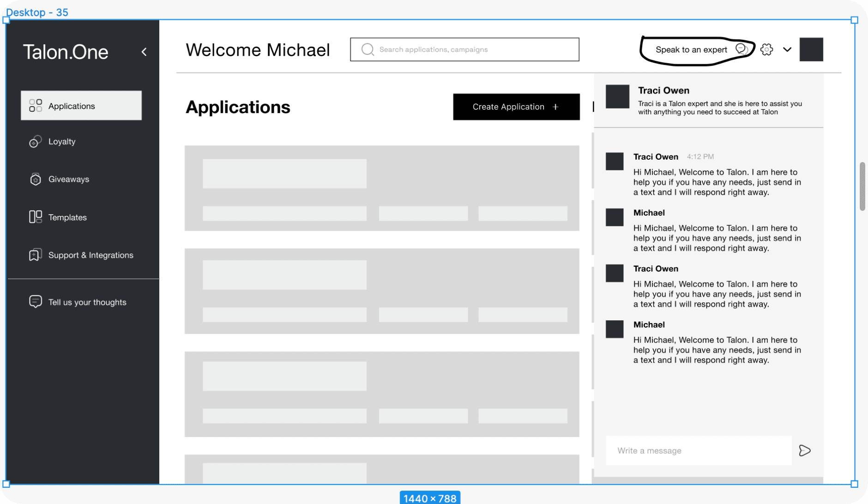Send the message with the arrow icon
The height and width of the screenshot is (504, 868).
tap(805, 450)
